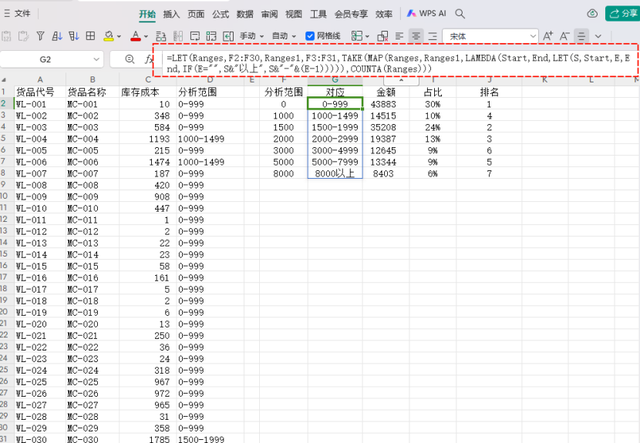Click the cost cell 1474

[148, 162]
